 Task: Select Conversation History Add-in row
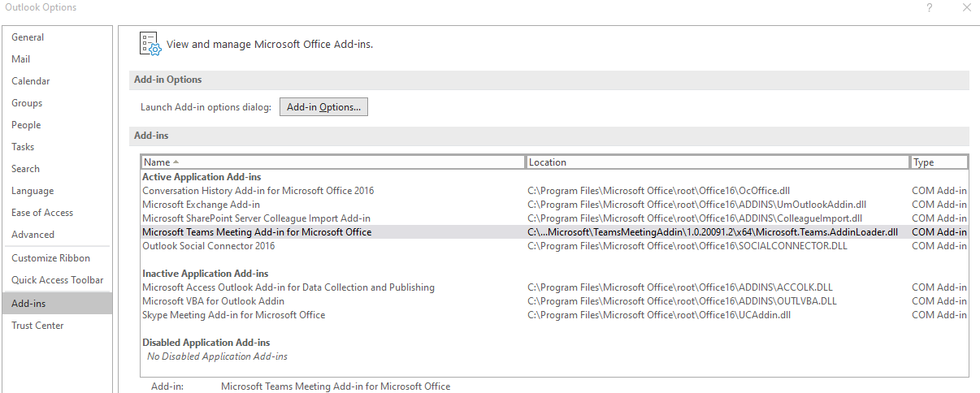click(x=258, y=191)
